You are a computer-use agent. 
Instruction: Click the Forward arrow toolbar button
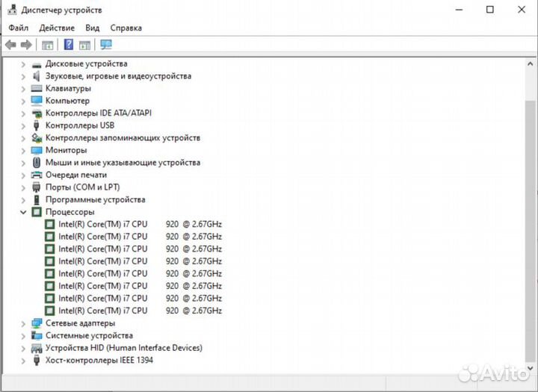(x=26, y=45)
